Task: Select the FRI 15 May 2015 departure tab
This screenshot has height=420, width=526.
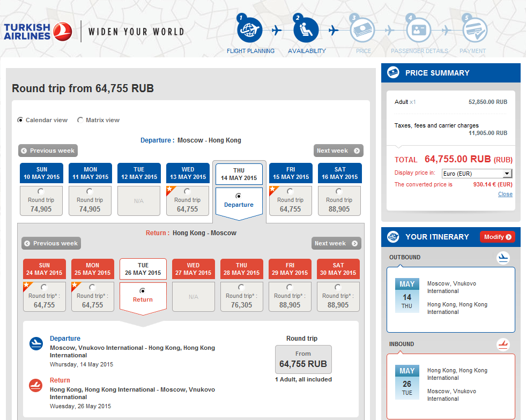Action: pos(291,174)
